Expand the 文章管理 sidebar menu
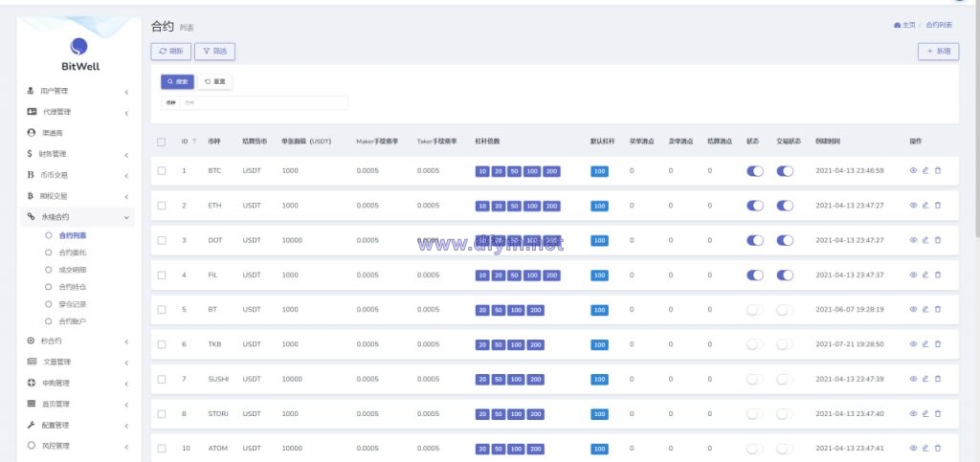The width and height of the screenshot is (980, 462). (x=78, y=363)
